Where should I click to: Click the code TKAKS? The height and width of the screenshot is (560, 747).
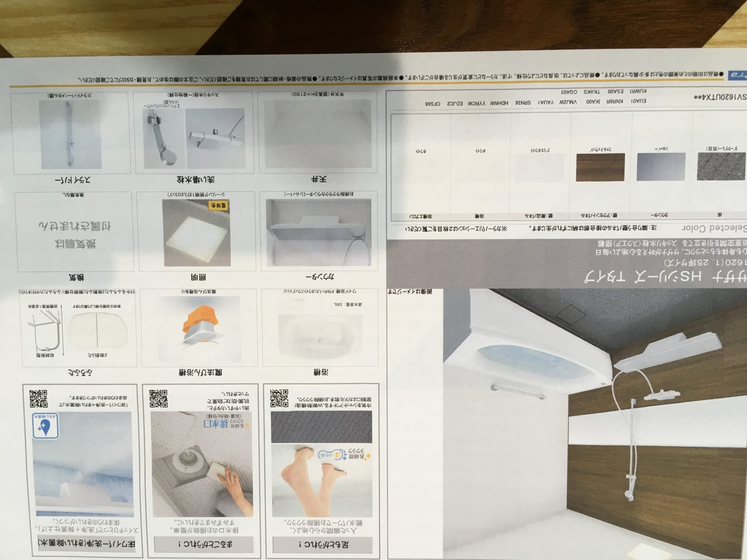click(x=592, y=92)
